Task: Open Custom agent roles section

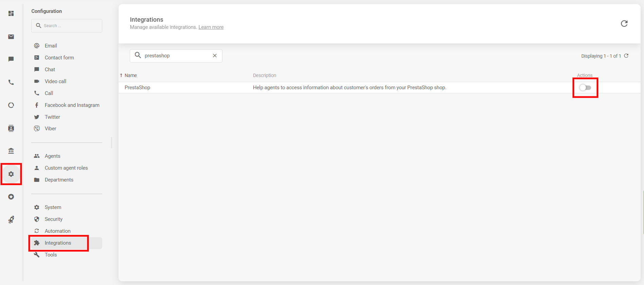Action: click(x=66, y=168)
